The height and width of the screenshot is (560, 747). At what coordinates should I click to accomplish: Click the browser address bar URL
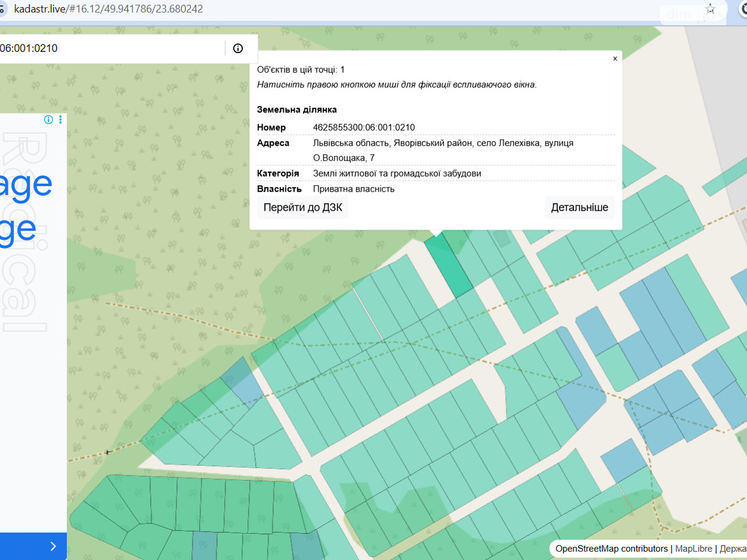pyautogui.click(x=108, y=9)
